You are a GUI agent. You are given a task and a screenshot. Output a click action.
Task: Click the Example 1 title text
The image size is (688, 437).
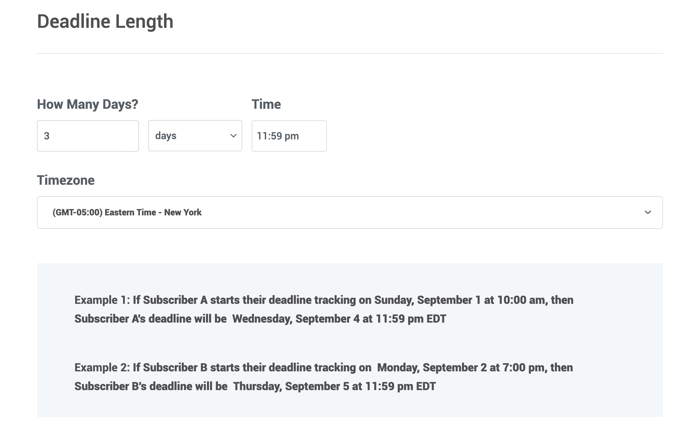pyautogui.click(x=101, y=300)
